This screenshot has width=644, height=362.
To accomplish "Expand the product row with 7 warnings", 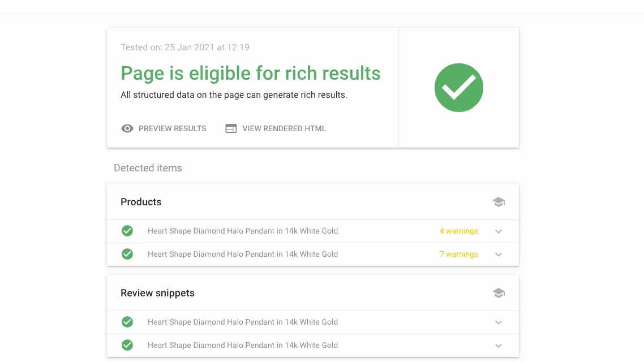I will [x=499, y=255].
